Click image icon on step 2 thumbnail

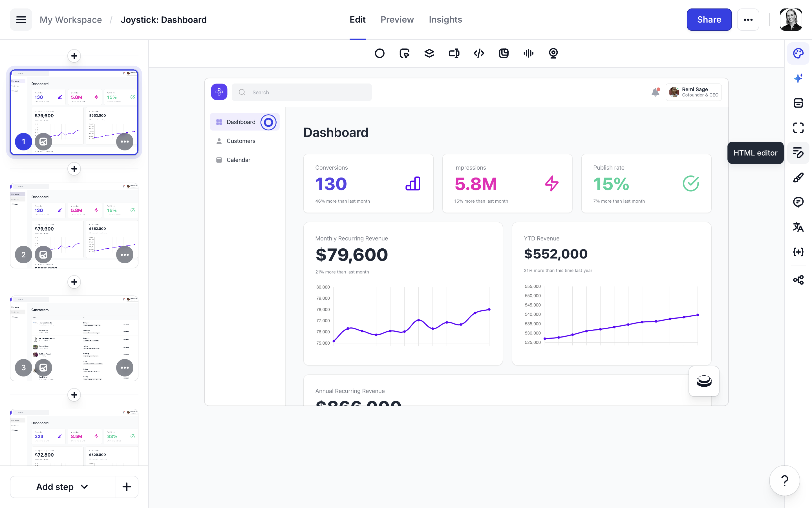pyautogui.click(x=43, y=255)
